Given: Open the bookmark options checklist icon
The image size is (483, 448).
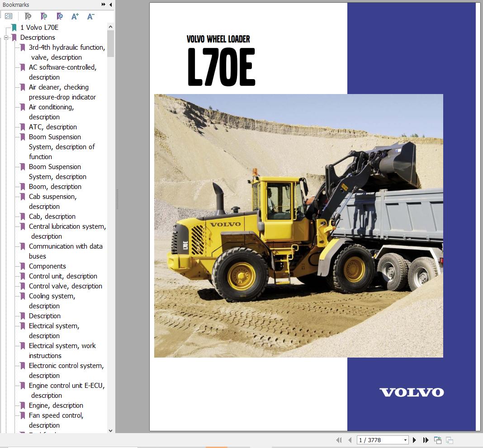Looking at the screenshot, I should click(9, 16).
